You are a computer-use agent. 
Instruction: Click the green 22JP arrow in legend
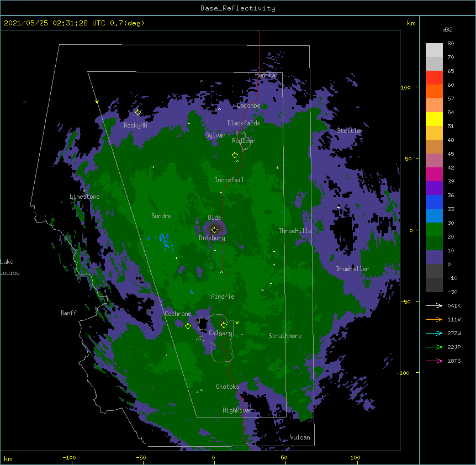(x=434, y=347)
